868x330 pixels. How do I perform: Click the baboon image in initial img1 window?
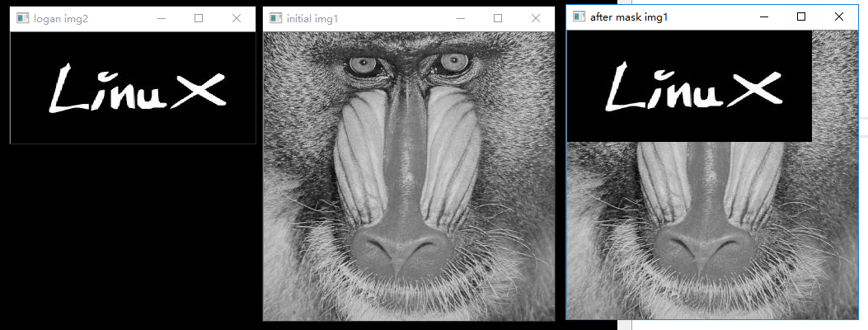click(x=409, y=176)
